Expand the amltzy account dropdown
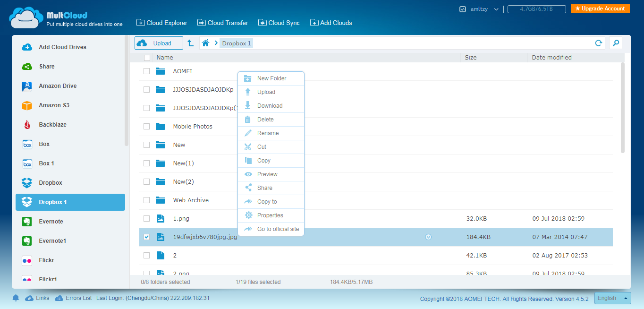 point(496,9)
